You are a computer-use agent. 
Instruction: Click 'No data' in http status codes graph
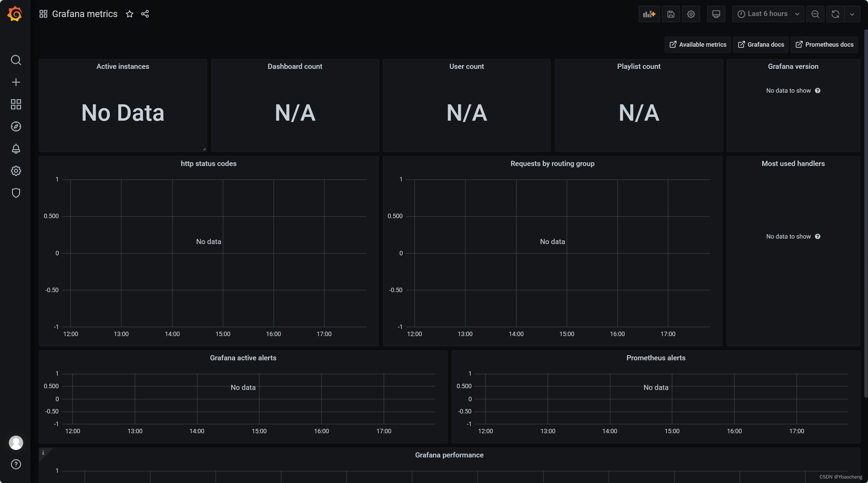click(208, 242)
